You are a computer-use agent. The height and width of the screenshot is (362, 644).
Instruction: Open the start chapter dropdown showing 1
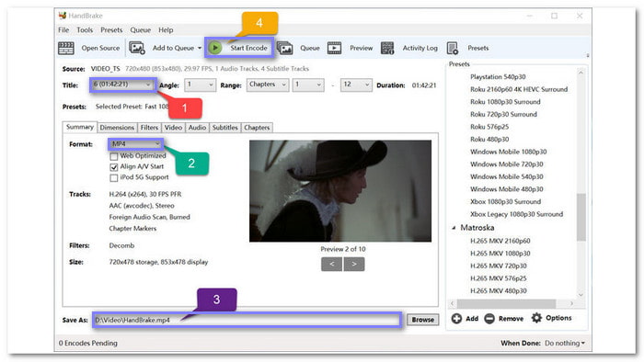tap(308, 85)
